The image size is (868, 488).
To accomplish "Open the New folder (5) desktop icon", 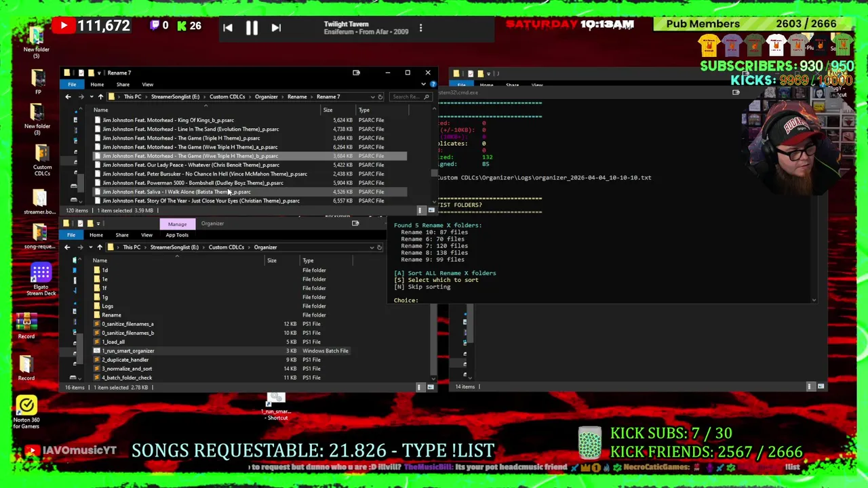I will pyautogui.click(x=37, y=42).
